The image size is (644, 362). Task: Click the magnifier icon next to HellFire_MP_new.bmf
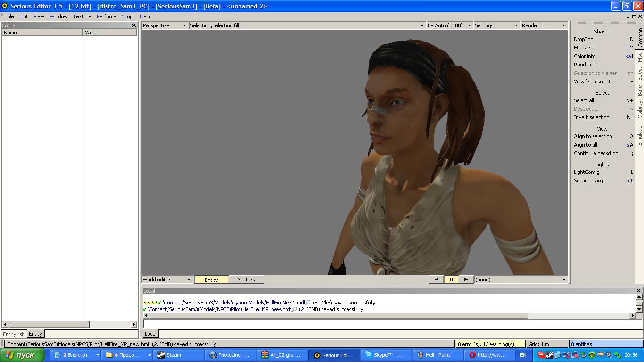(x=294, y=309)
